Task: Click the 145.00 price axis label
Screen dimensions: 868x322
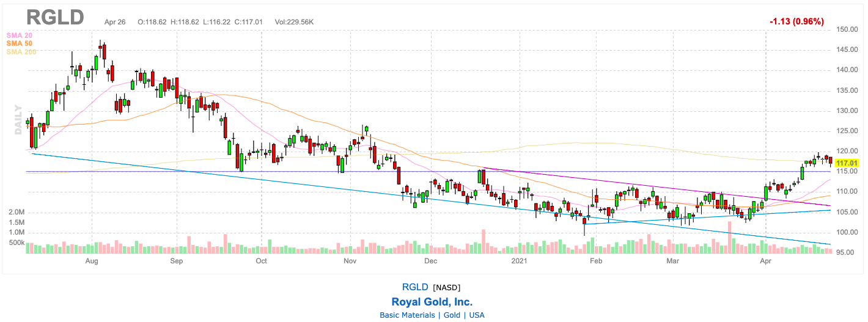Action: coord(847,50)
